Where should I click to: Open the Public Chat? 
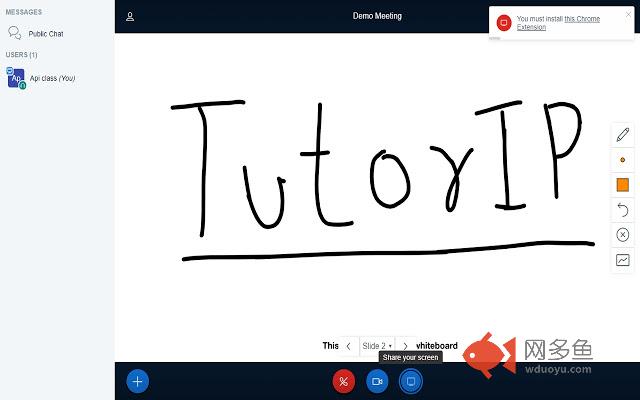(46, 33)
